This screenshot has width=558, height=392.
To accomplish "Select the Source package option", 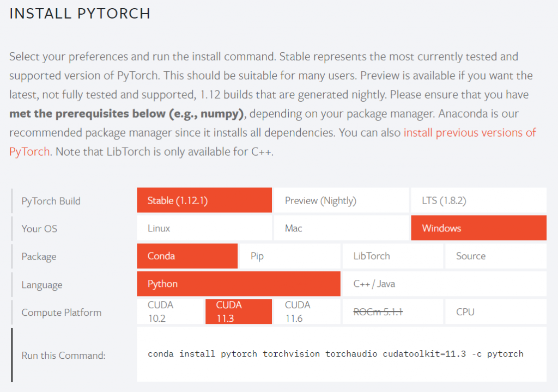I will [495, 256].
